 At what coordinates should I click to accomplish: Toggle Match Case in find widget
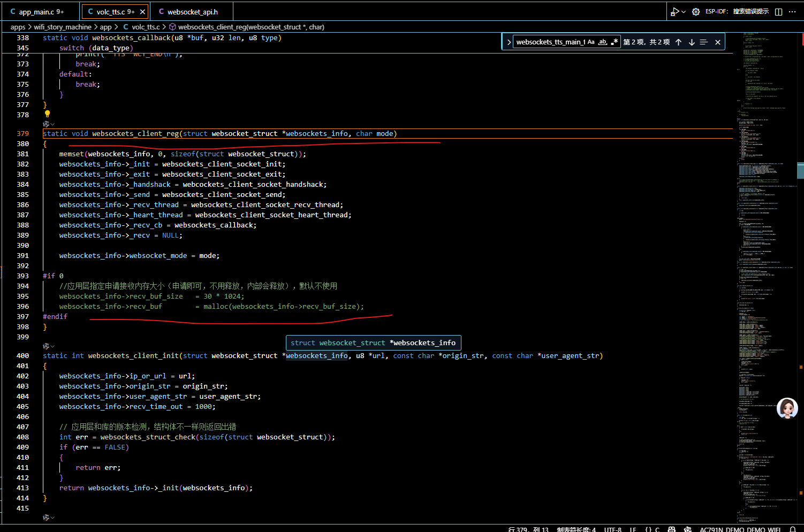pos(591,42)
